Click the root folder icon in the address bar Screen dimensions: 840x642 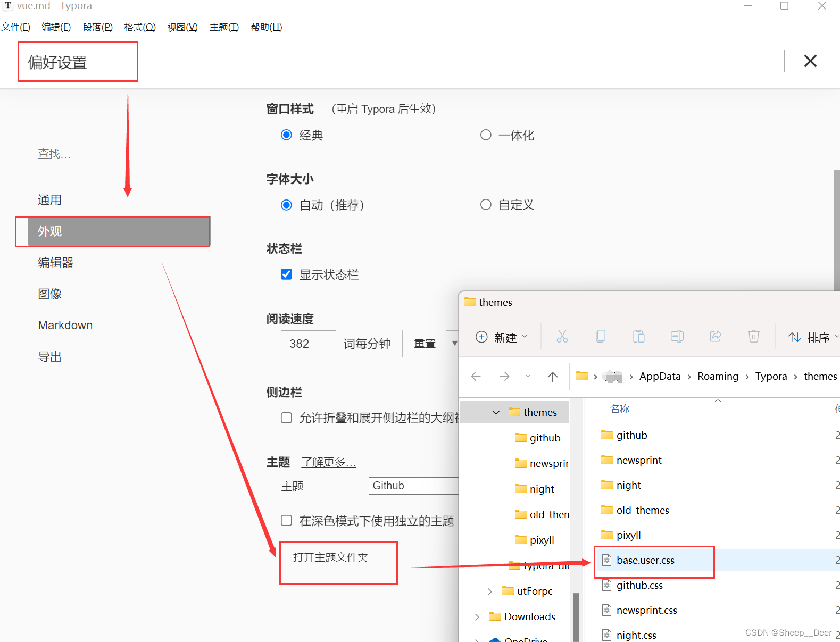click(582, 376)
